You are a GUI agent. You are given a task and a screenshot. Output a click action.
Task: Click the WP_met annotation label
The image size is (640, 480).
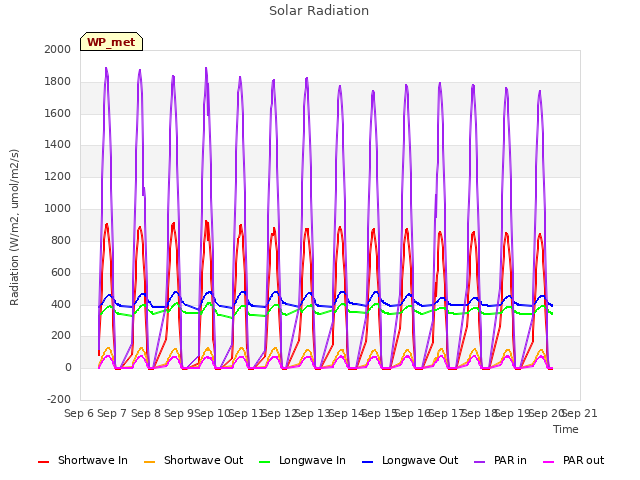111,42
